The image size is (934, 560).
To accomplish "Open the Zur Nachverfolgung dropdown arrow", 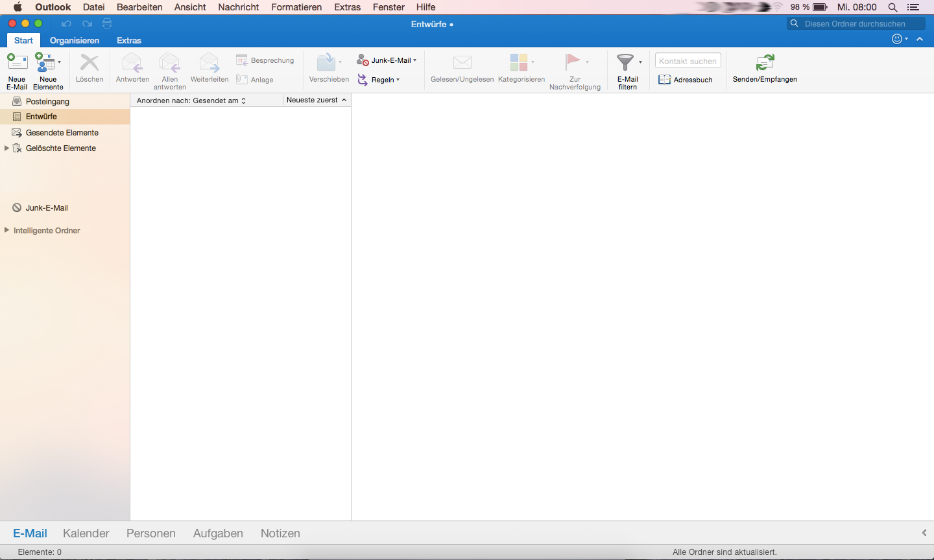I will [587, 62].
